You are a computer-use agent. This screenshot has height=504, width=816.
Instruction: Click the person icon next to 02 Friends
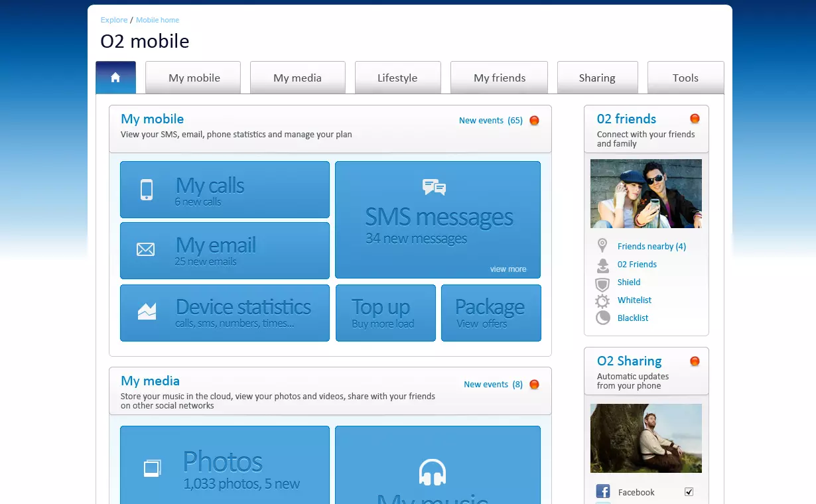click(x=602, y=265)
